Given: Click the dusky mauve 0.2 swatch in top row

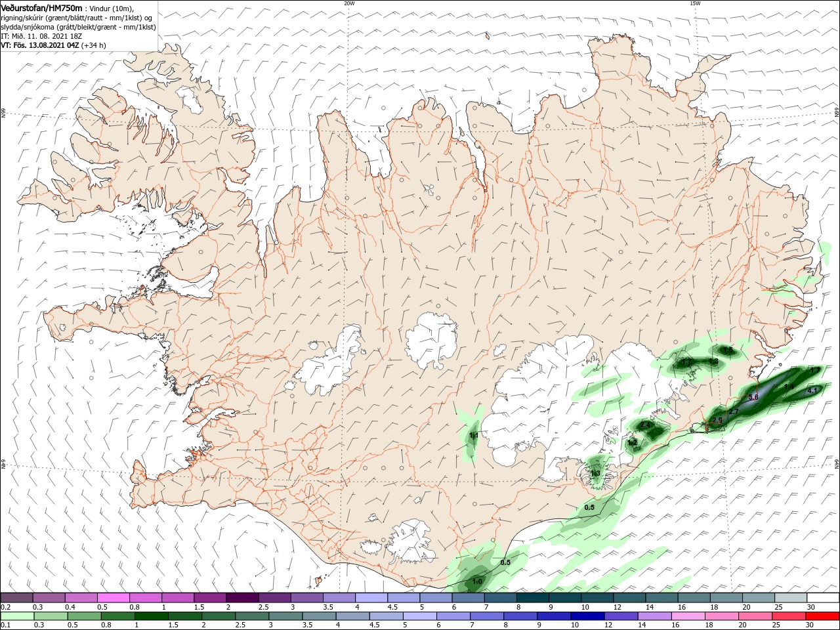Looking at the screenshot, I should point(16,598).
